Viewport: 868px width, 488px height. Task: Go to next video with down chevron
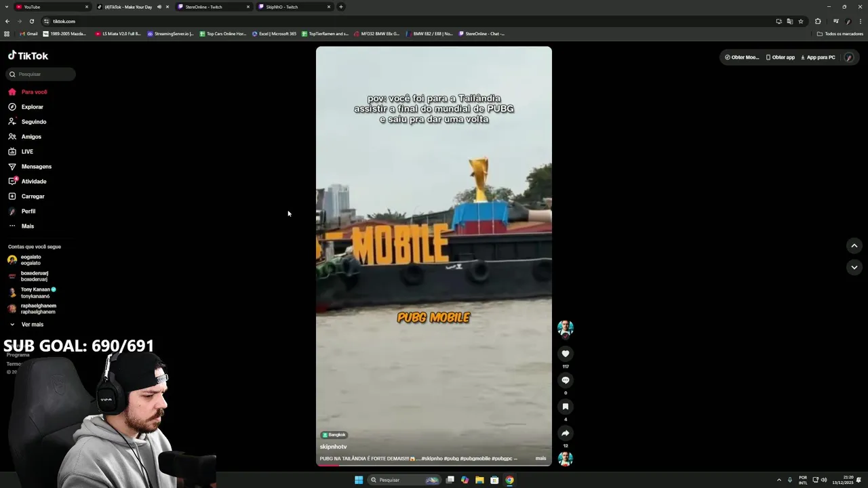tap(854, 267)
